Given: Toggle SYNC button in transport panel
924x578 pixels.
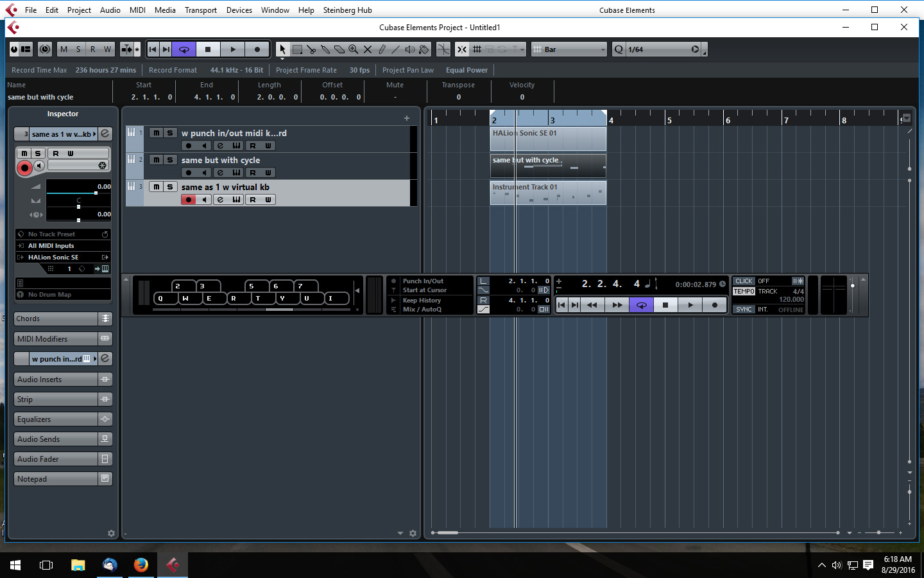Looking at the screenshot, I should [744, 310].
